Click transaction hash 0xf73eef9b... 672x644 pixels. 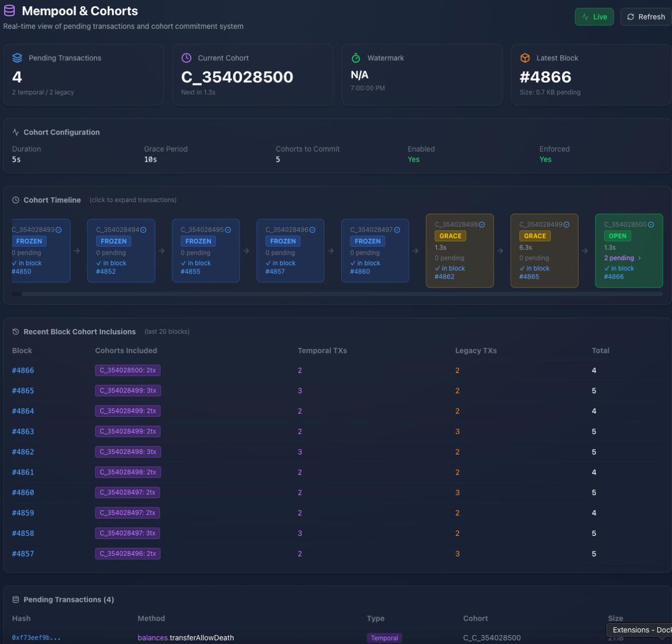(36, 638)
